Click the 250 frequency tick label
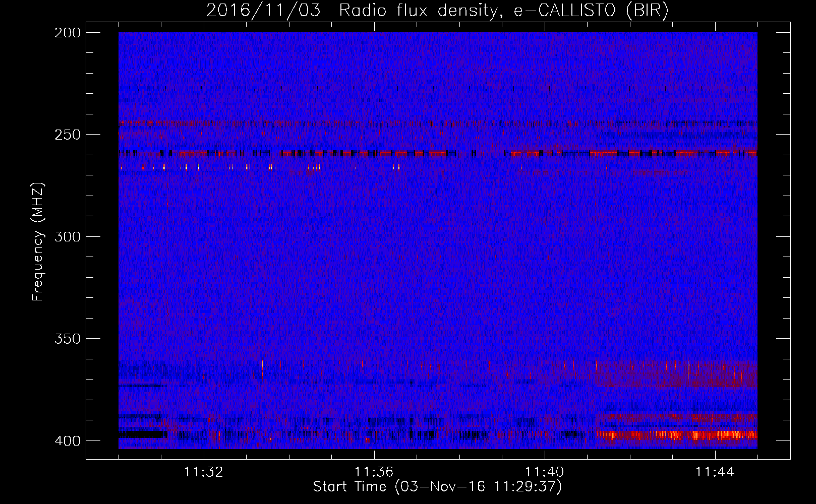This screenshot has height=504, width=816. (x=68, y=135)
